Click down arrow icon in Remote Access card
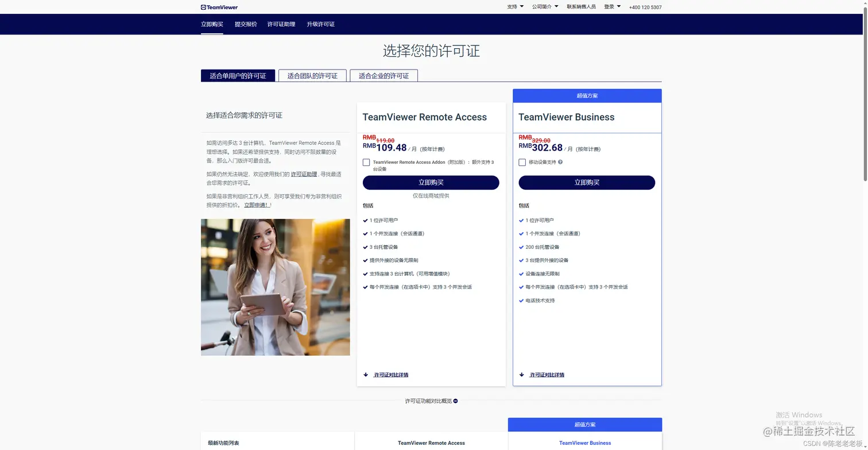This screenshot has width=868, height=450. coord(366,375)
